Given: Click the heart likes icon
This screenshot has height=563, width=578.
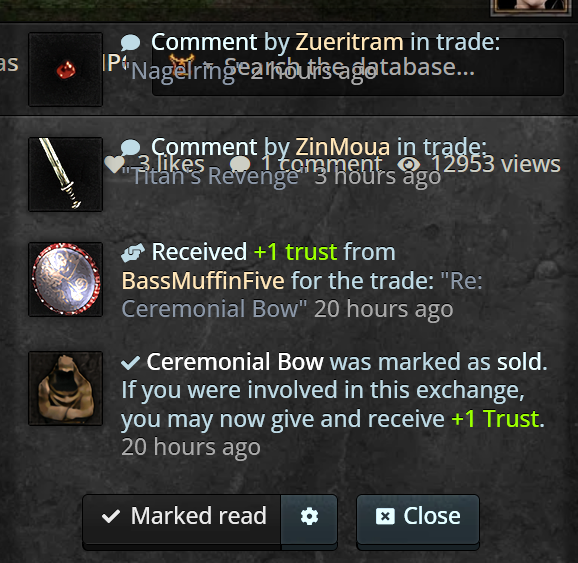Looking at the screenshot, I should [x=114, y=164].
